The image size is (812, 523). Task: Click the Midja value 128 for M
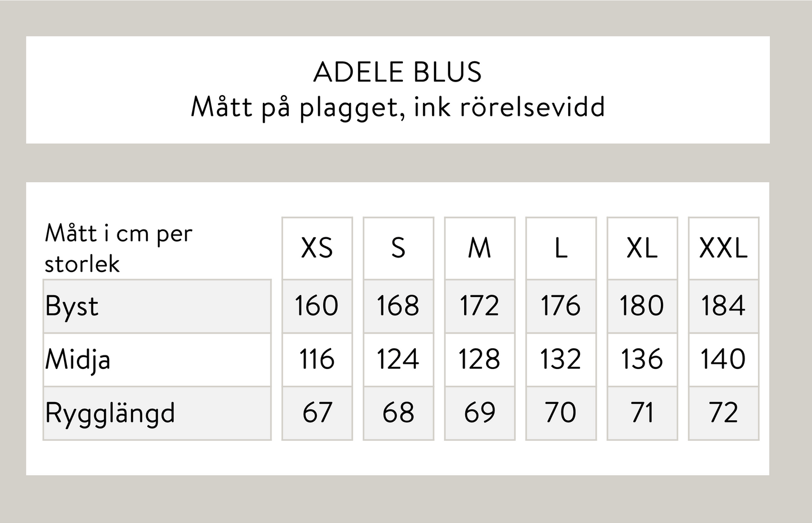(x=479, y=359)
